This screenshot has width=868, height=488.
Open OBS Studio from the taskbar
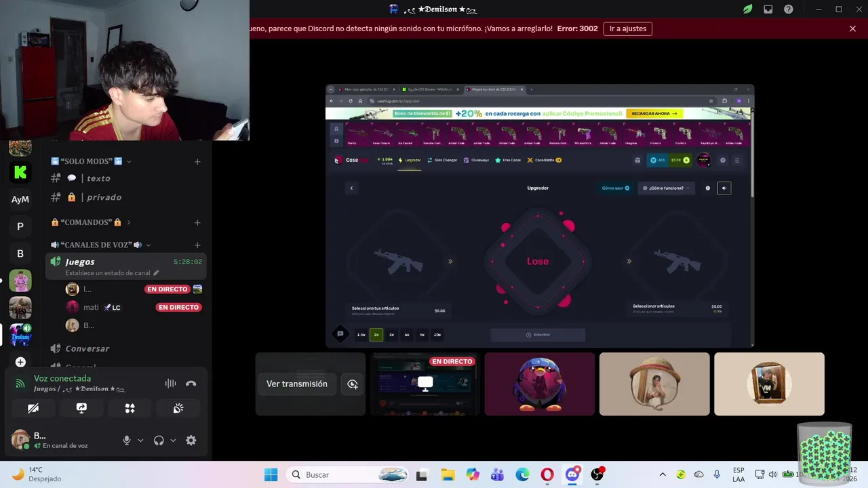(x=597, y=474)
